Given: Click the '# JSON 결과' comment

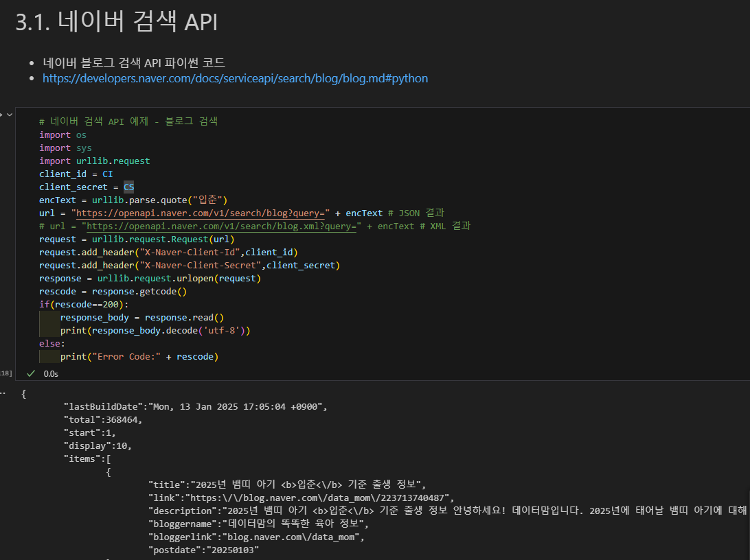Looking at the screenshot, I should click(416, 213).
